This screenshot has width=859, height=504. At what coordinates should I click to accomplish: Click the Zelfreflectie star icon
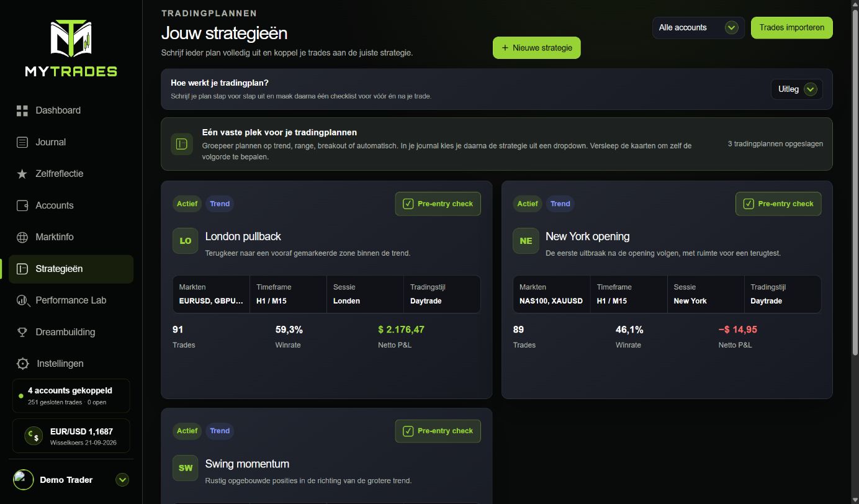click(x=22, y=174)
